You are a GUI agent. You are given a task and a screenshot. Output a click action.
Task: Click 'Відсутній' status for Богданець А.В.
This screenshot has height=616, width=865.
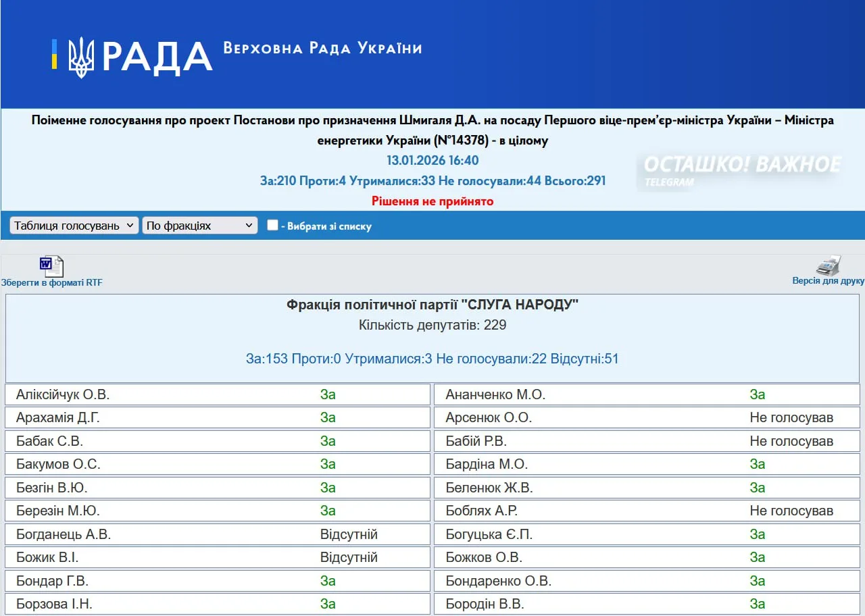(349, 534)
